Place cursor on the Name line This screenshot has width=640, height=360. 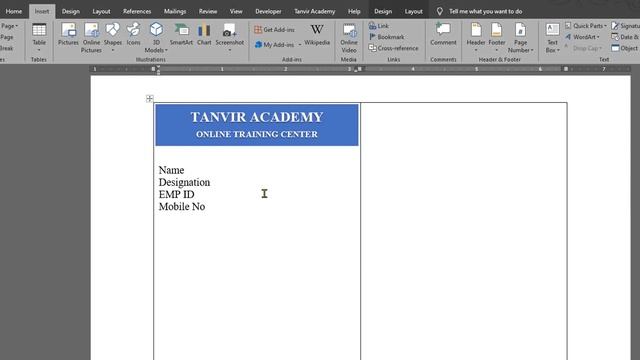(171, 170)
